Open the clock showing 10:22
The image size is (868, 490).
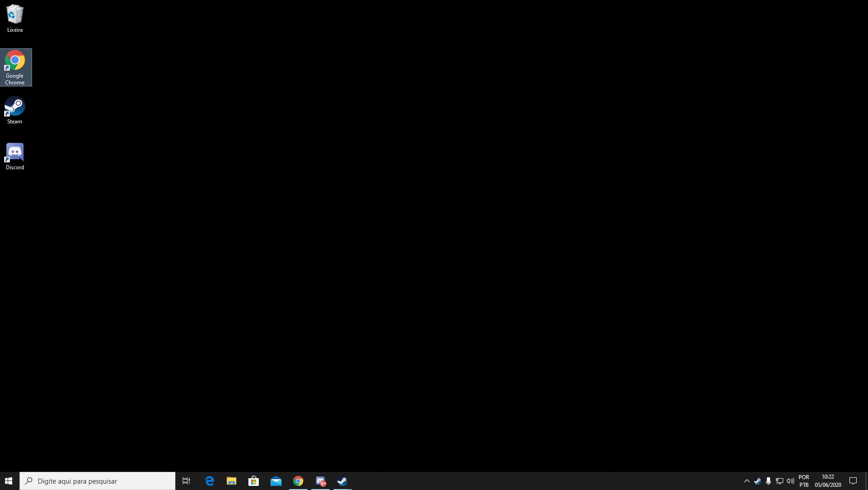tap(828, 481)
